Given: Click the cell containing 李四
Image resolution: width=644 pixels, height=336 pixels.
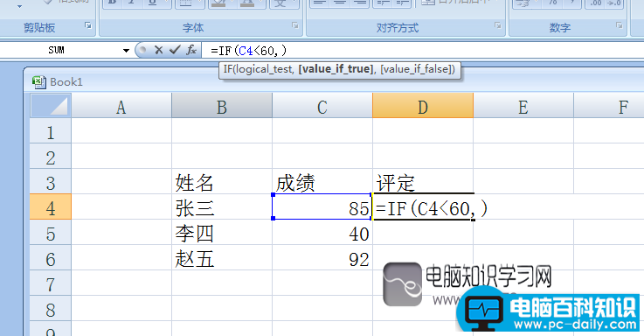Looking at the screenshot, I should [x=222, y=233].
